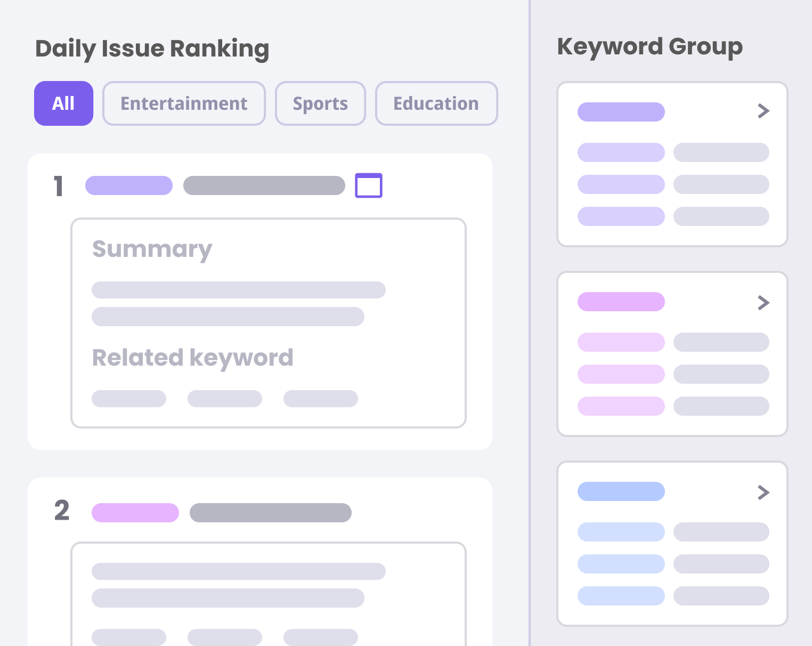Click the gray title bar of issue 2
Image resolution: width=812 pixels, height=646 pixels.
271,513
